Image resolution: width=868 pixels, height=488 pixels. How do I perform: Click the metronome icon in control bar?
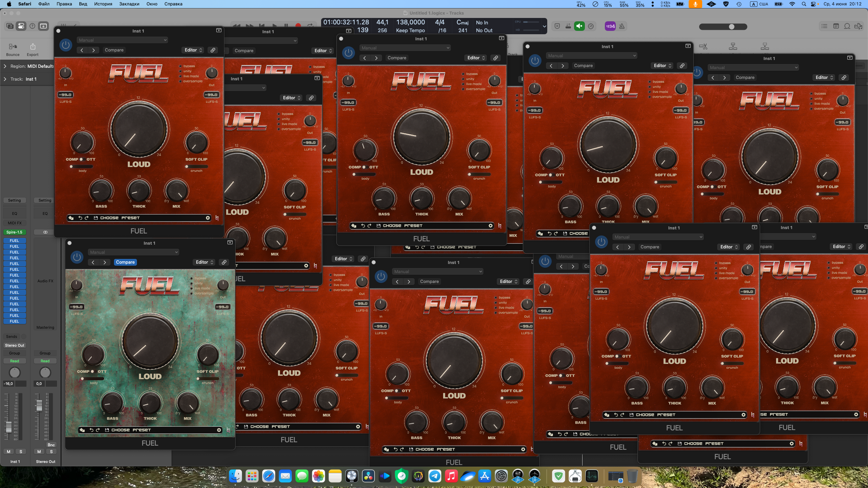pyautogui.click(x=622, y=26)
